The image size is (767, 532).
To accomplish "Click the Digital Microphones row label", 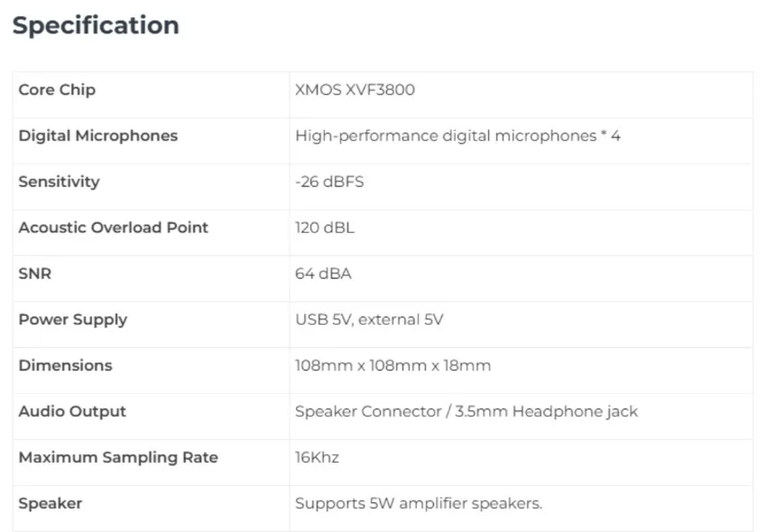I will [97, 136].
